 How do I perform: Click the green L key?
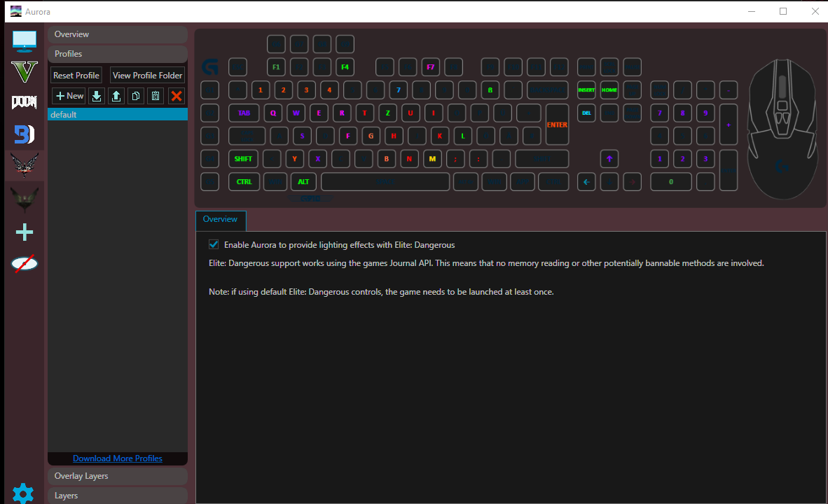(x=462, y=136)
